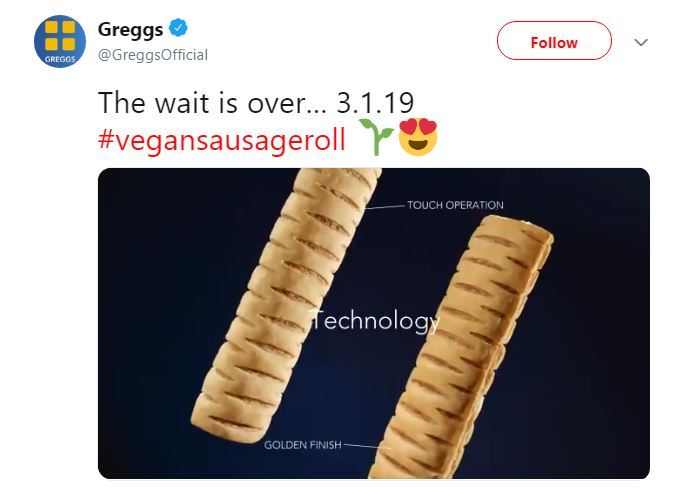This screenshot has width=688, height=500.
Task: Click the Technology caption in video
Action: (373, 321)
